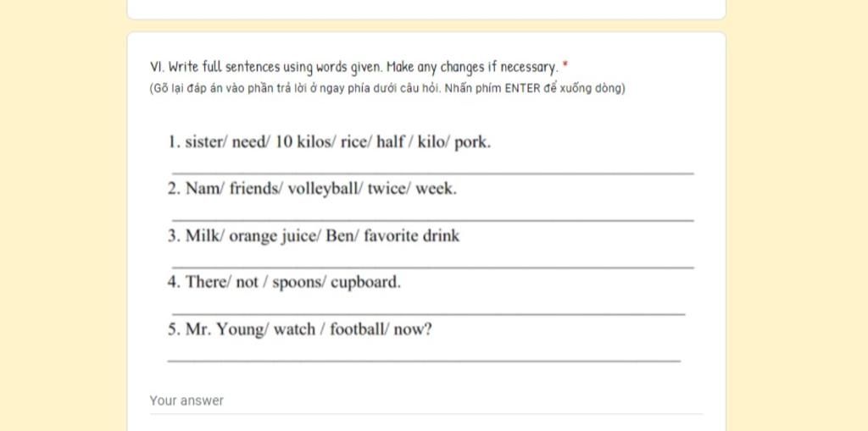Click the red required asterisk
The height and width of the screenshot is (431, 868).
pyautogui.click(x=565, y=66)
